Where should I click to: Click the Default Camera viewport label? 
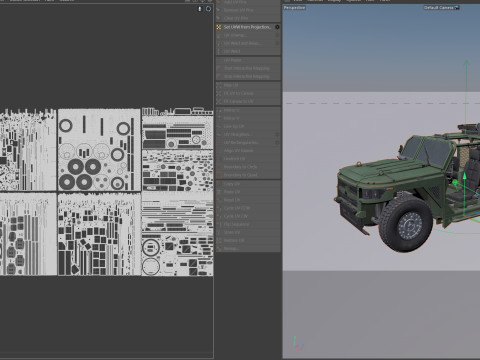pos(439,8)
